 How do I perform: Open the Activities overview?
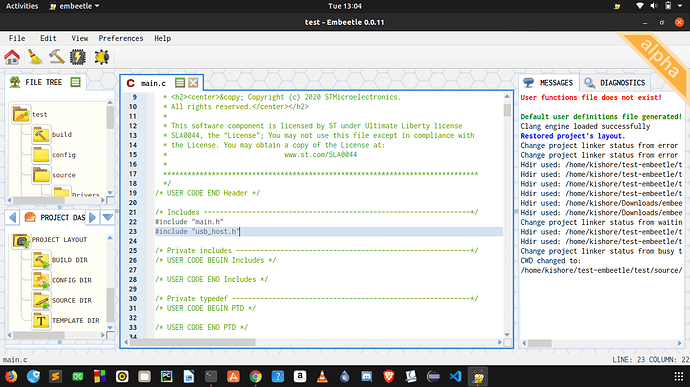pos(22,6)
